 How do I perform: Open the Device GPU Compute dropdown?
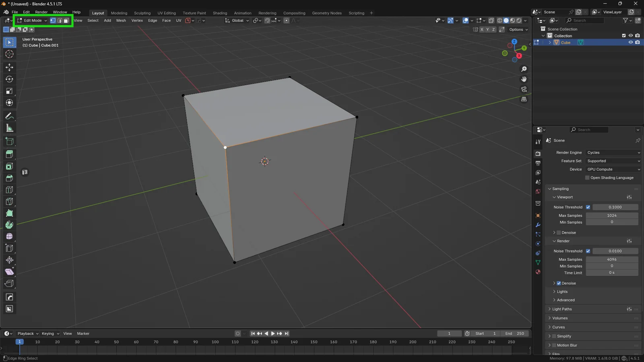tap(613, 169)
